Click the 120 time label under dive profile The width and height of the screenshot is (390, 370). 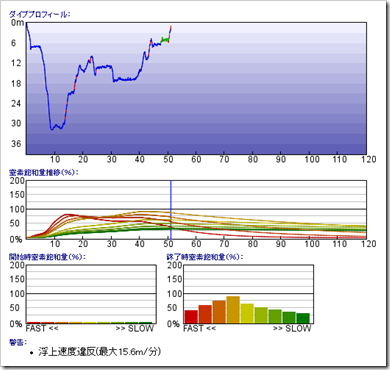(x=369, y=159)
